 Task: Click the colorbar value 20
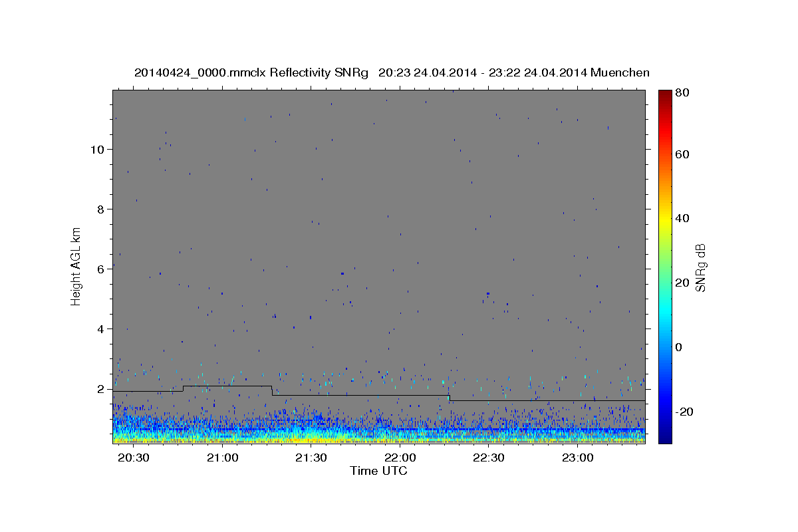[682, 283]
